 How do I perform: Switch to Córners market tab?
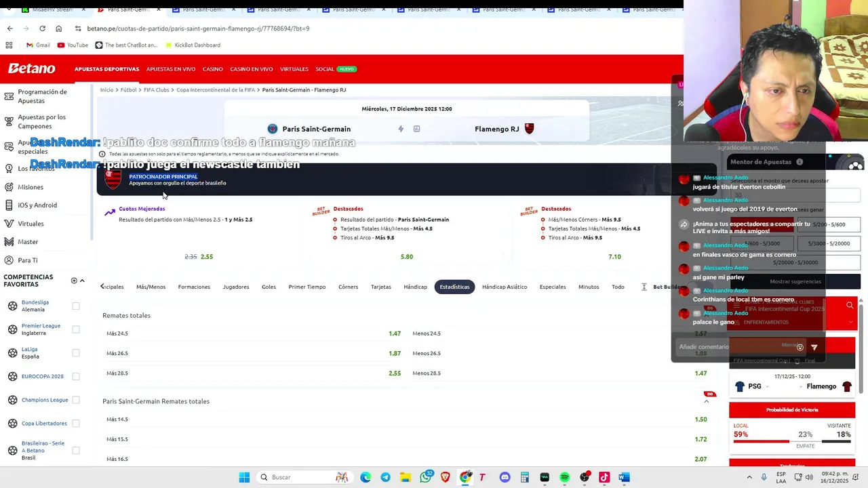[x=348, y=287]
